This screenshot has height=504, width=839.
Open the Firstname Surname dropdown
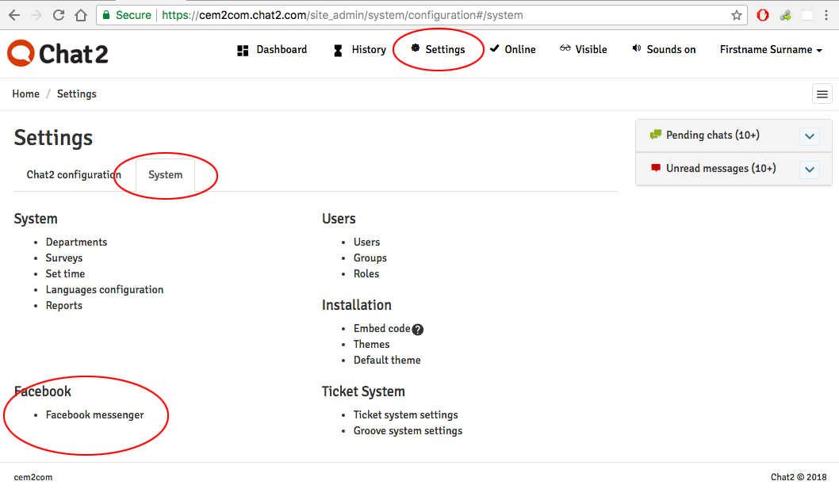pos(771,50)
